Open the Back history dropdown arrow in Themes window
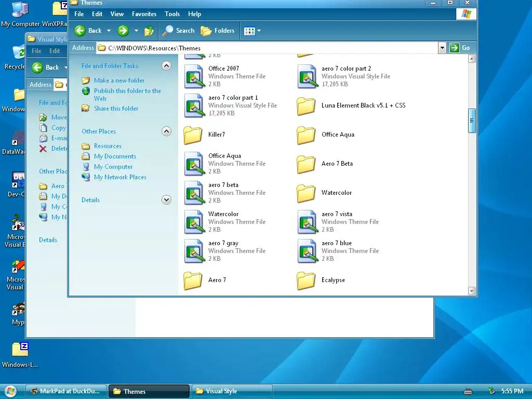Viewport: 532px width, 399px height. pyautogui.click(x=109, y=31)
